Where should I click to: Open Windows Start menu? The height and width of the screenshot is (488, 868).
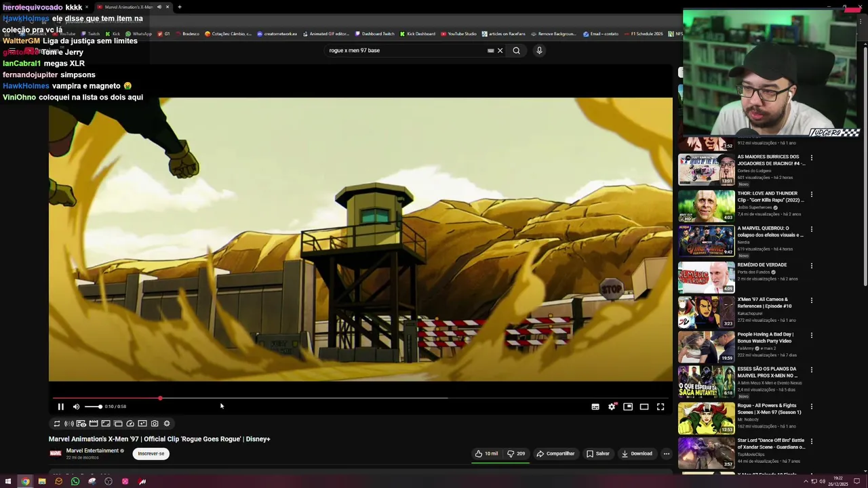(9, 481)
